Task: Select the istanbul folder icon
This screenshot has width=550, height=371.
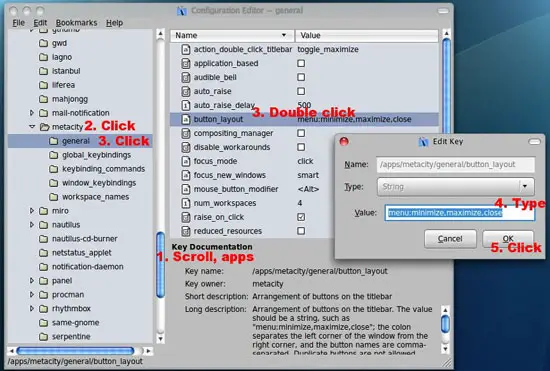Action: (x=43, y=71)
